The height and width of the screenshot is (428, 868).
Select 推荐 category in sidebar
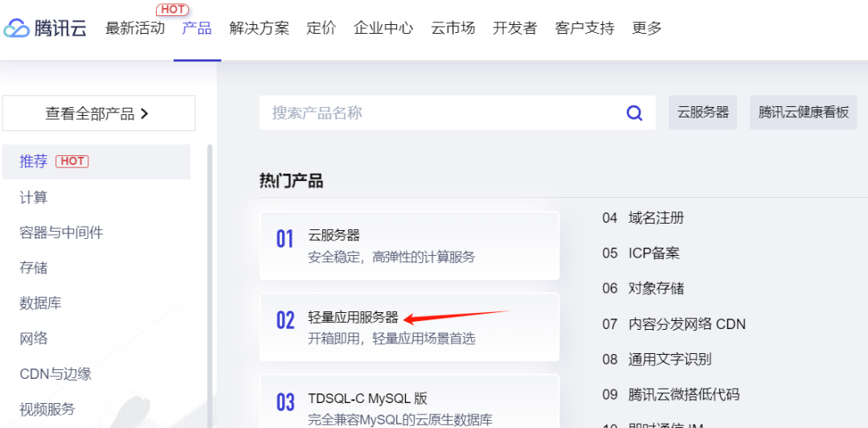tap(96, 162)
